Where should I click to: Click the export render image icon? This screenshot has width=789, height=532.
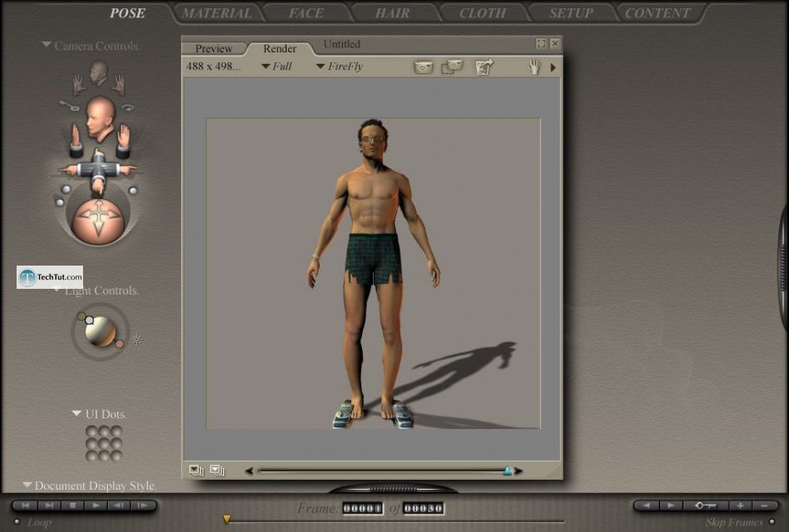click(484, 67)
